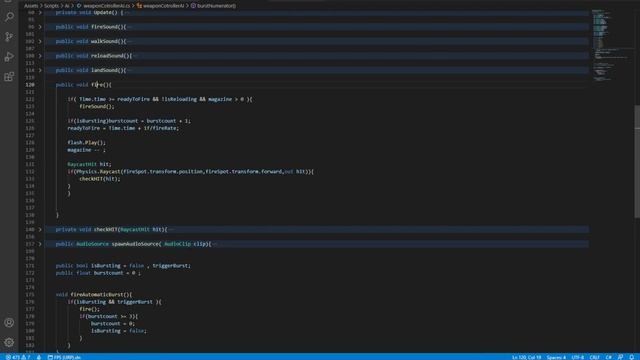Screen dimensions: 640x360
Task: Click the 'checkHIT(hit);' call on line 133
Action: click(100, 179)
